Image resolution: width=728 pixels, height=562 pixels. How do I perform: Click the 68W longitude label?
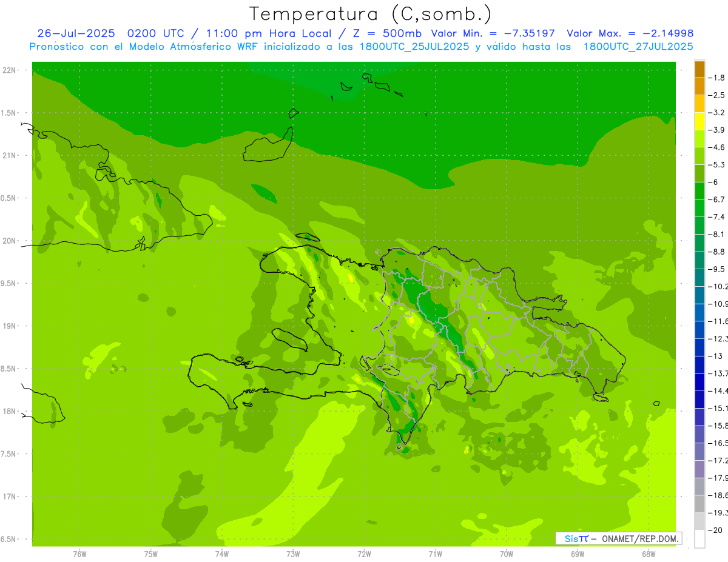(x=649, y=554)
